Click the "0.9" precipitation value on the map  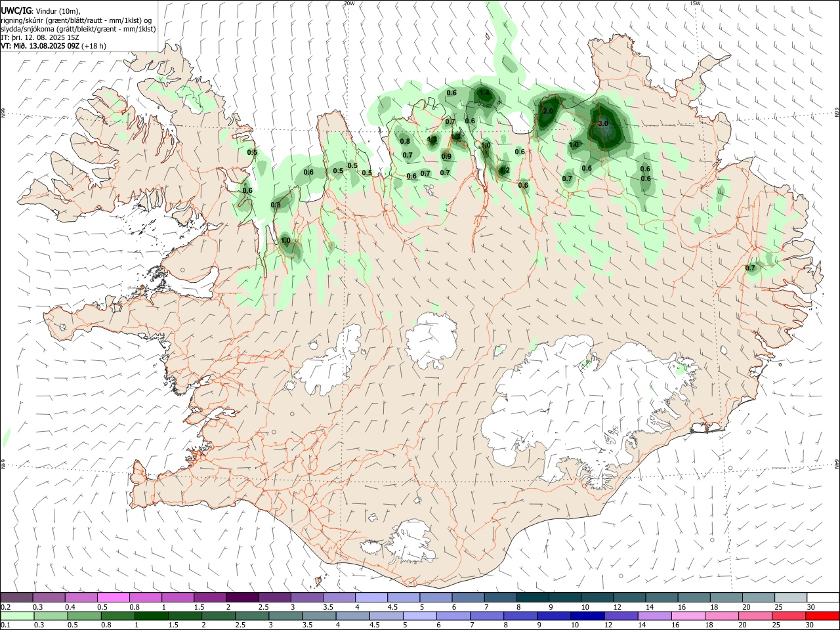pos(446,156)
